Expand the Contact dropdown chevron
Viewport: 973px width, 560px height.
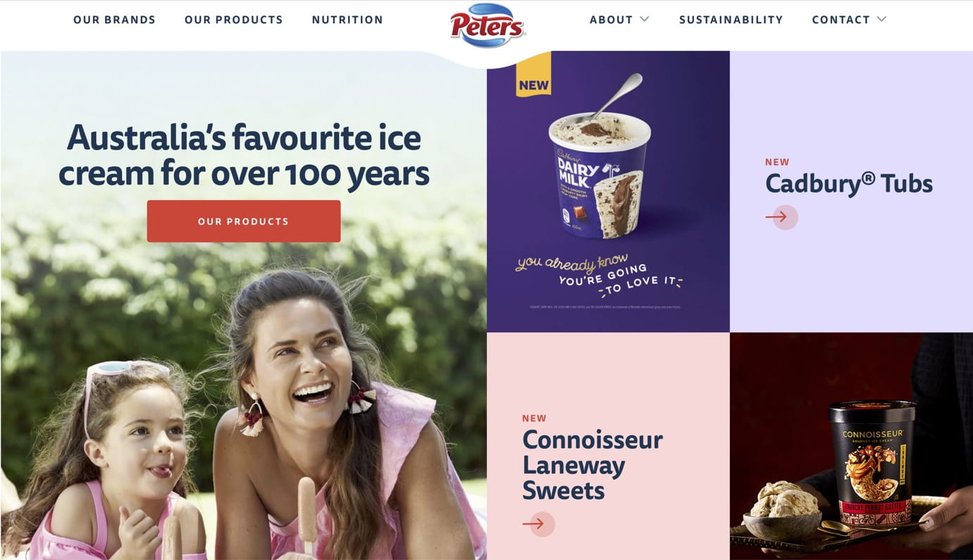(881, 19)
